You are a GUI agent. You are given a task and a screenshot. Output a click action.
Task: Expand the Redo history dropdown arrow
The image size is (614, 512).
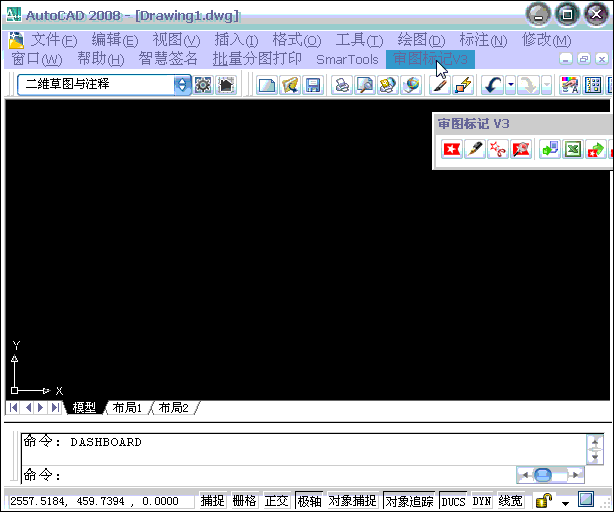547,85
